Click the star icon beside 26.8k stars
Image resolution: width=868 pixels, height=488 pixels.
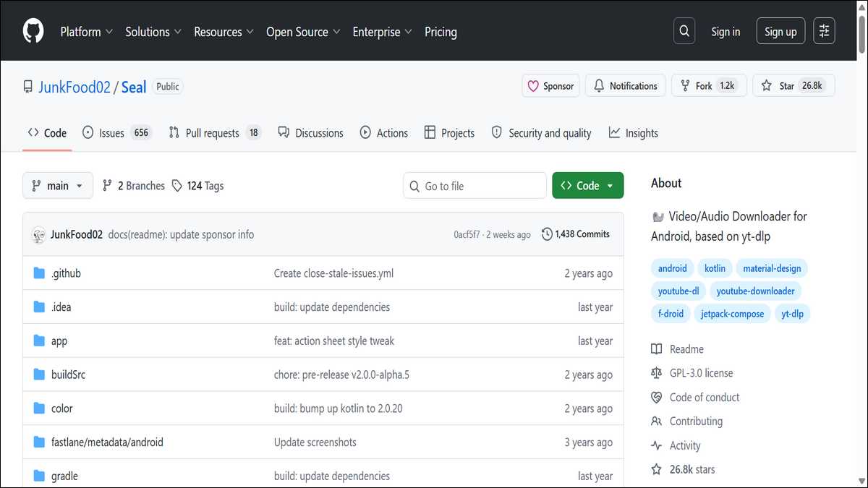(x=656, y=469)
